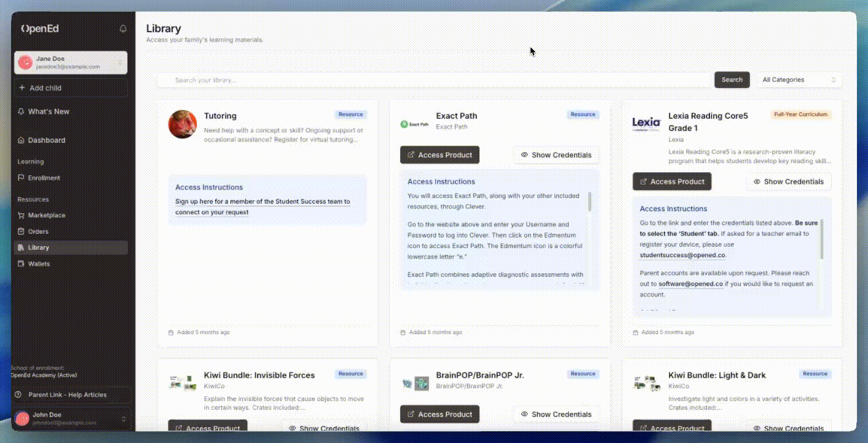
Task: Click the Lexia logo icon
Action: 646,124
